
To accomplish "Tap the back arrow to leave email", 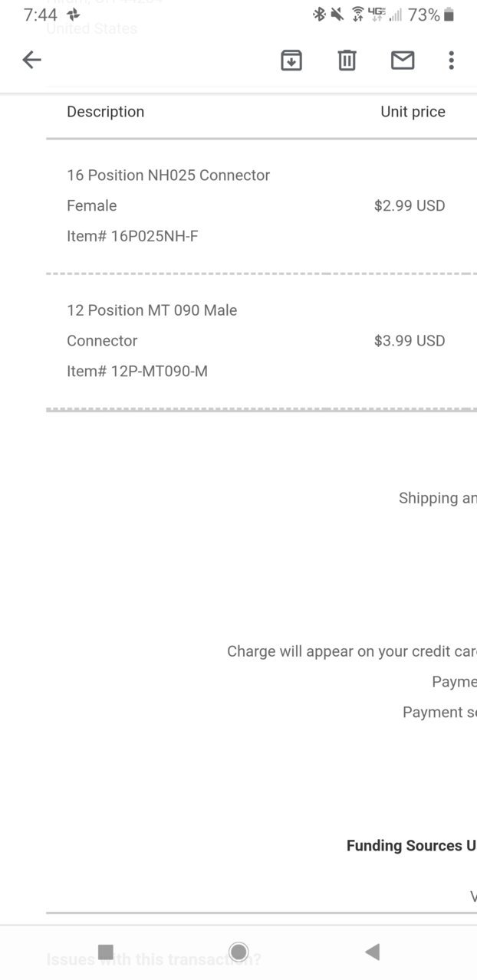I will [31, 60].
